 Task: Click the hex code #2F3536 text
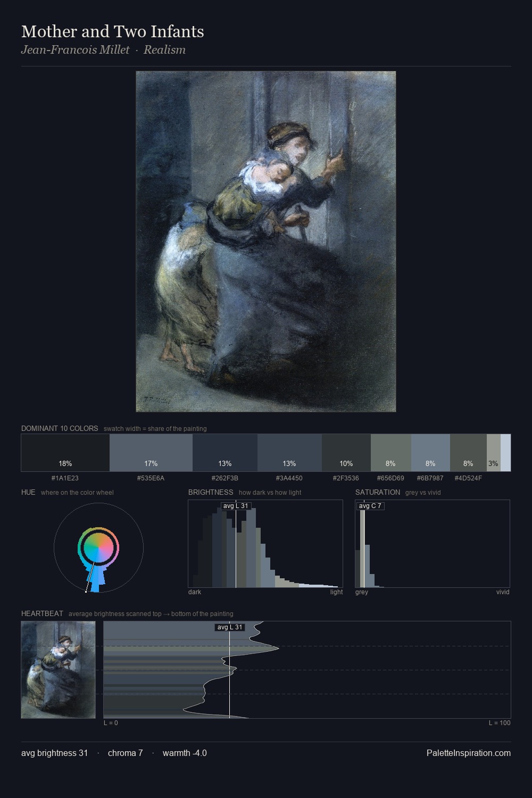tap(346, 478)
